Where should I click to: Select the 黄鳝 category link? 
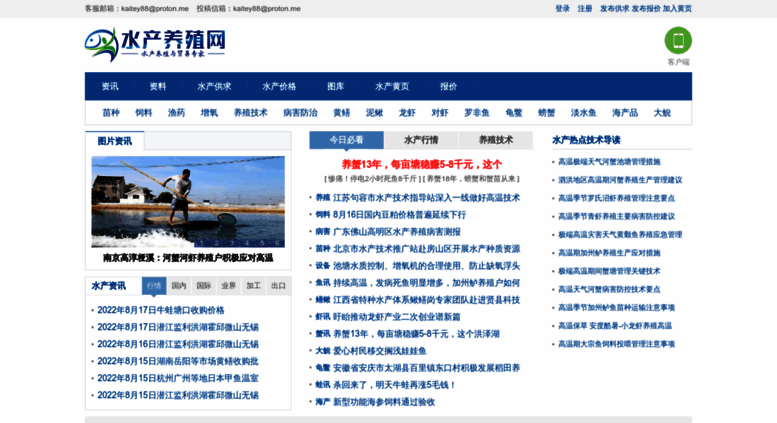tap(341, 113)
